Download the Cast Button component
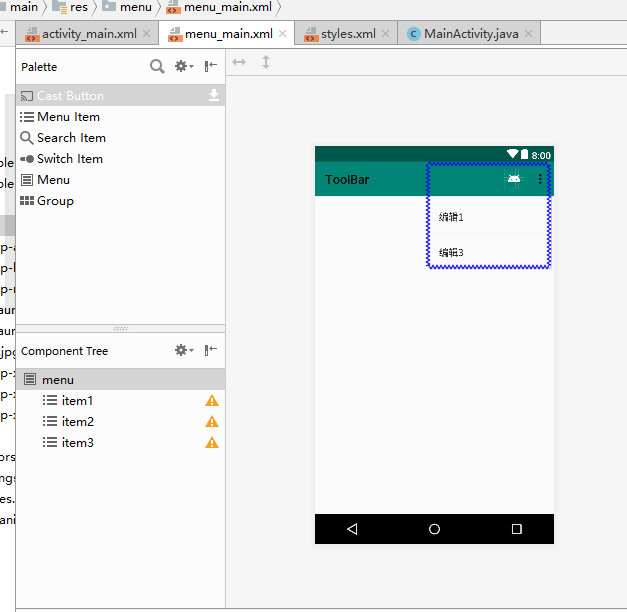 click(x=214, y=95)
